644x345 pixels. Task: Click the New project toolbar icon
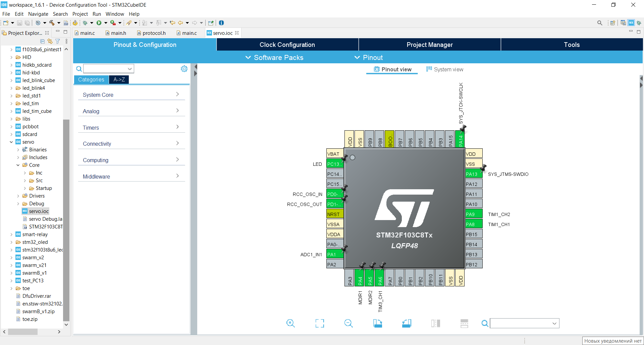[x=5, y=23]
